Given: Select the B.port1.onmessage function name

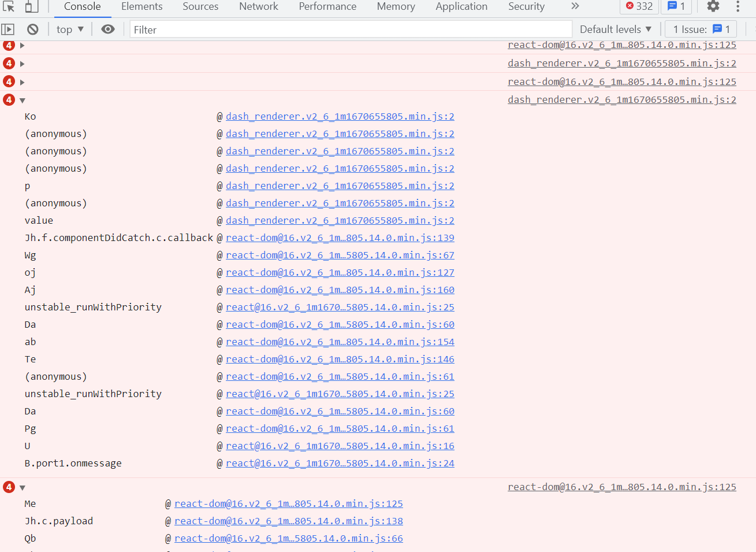Looking at the screenshot, I should click(73, 464).
